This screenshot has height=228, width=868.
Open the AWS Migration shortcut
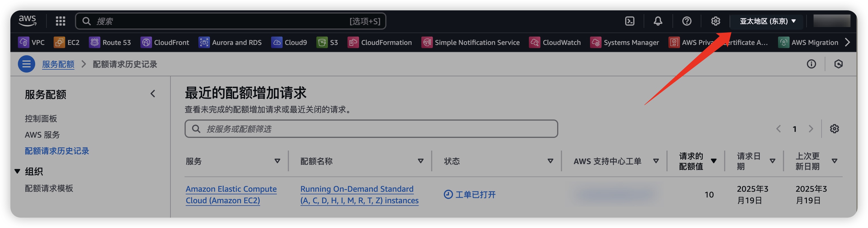[x=808, y=42]
